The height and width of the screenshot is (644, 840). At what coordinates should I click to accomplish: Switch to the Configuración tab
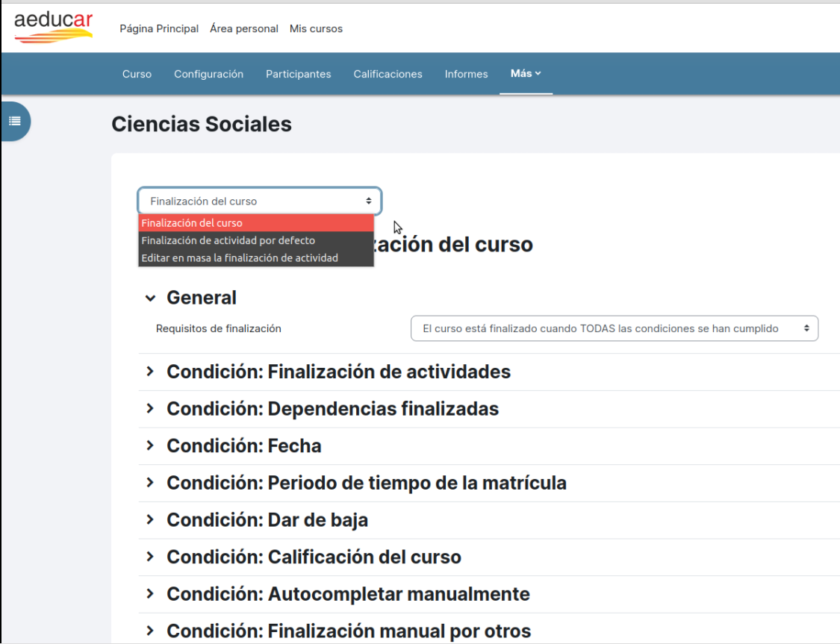pos(209,74)
